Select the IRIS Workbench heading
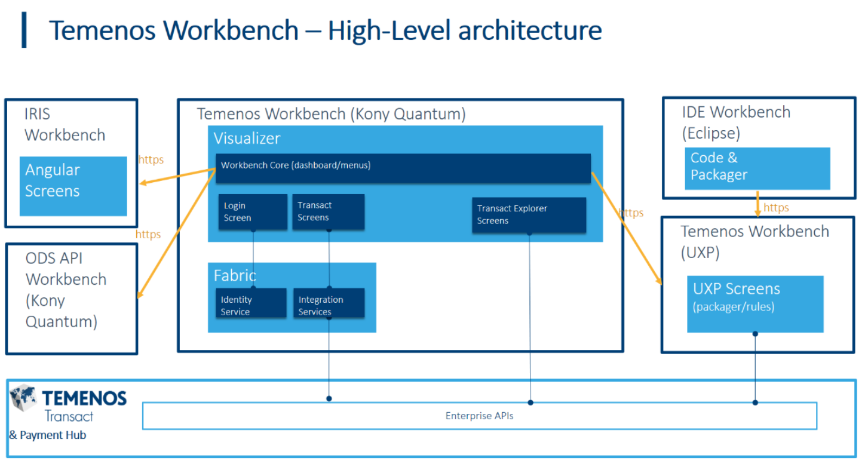 point(65,124)
